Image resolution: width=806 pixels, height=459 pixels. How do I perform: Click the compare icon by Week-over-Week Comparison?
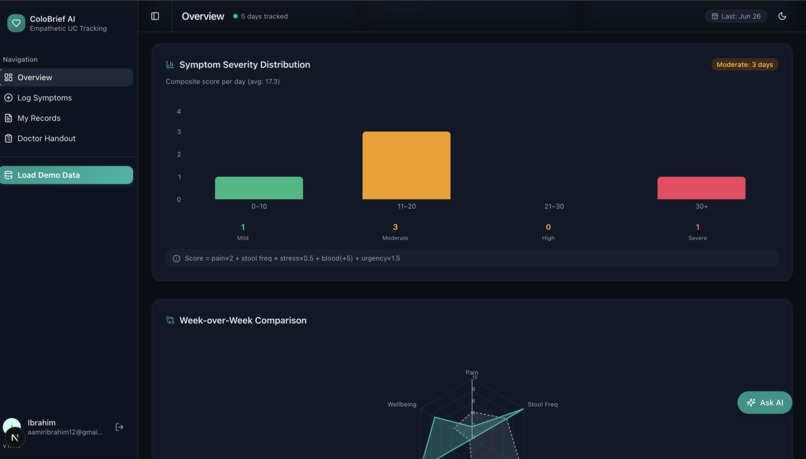point(170,320)
